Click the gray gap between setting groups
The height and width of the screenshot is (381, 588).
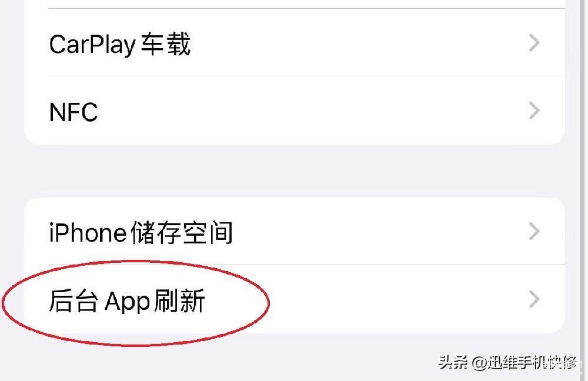point(295,171)
